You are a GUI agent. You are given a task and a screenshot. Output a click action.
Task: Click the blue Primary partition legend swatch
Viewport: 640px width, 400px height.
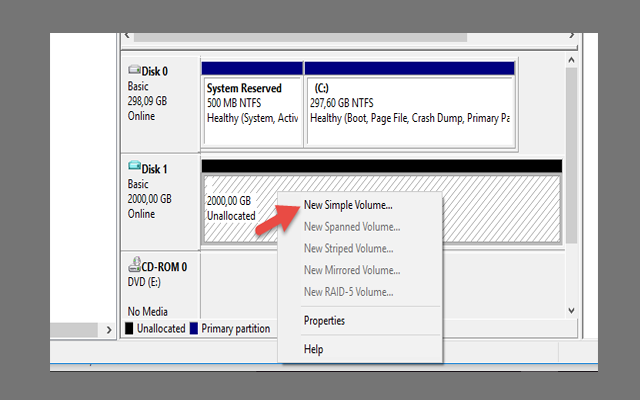pos(194,329)
